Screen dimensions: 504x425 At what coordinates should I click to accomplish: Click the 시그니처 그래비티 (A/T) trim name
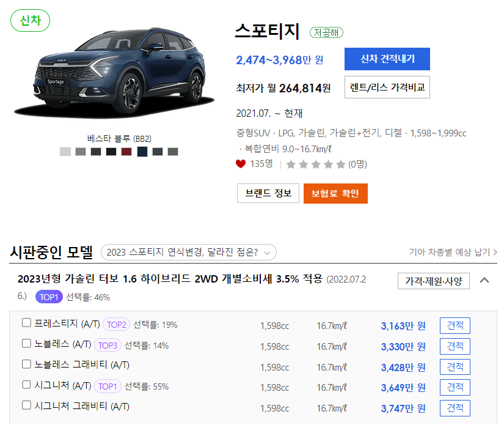(82, 406)
